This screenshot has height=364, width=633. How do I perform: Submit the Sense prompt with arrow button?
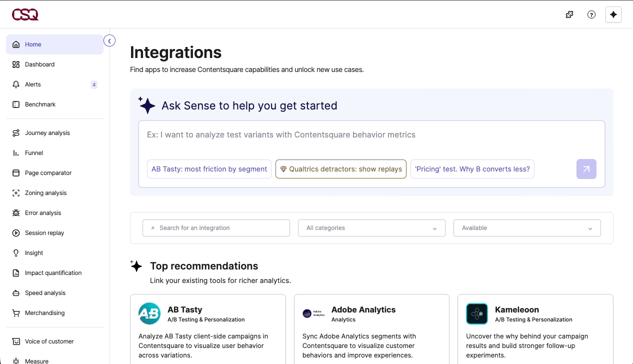[x=586, y=169]
